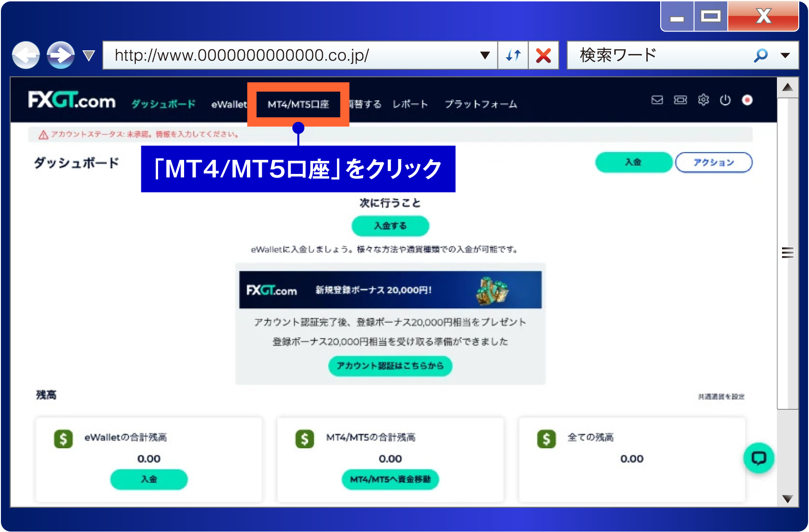Click the eWallet 0.00 balance value
The height and width of the screenshot is (532, 809).
[149, 459]
